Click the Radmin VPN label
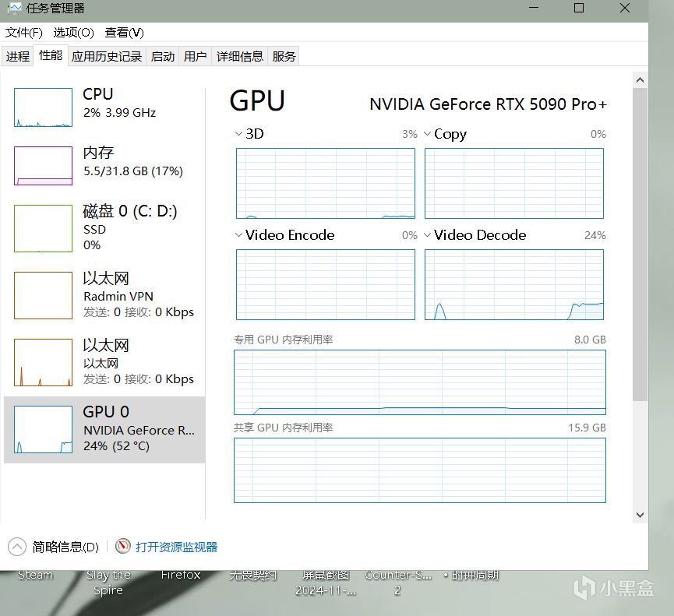Screen dimensions: 674x616 tap(118, 297)
